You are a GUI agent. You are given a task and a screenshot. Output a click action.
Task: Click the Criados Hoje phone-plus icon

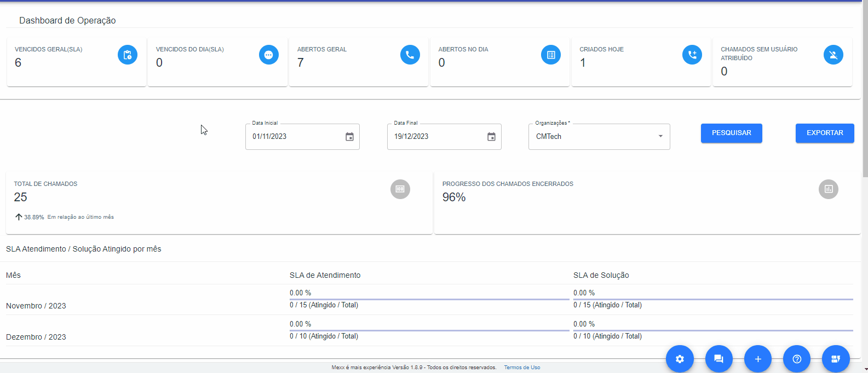pos(692,55)
